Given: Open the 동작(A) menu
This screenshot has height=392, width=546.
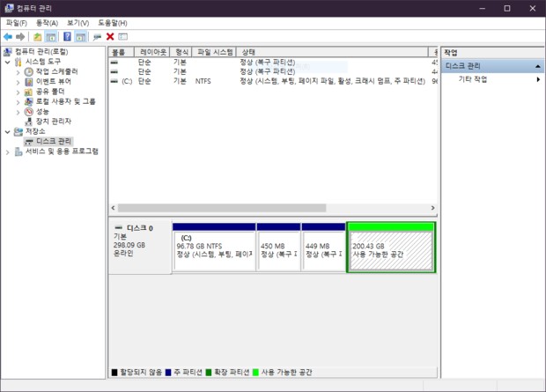Looking at the screenshot, I should (47, 23).
